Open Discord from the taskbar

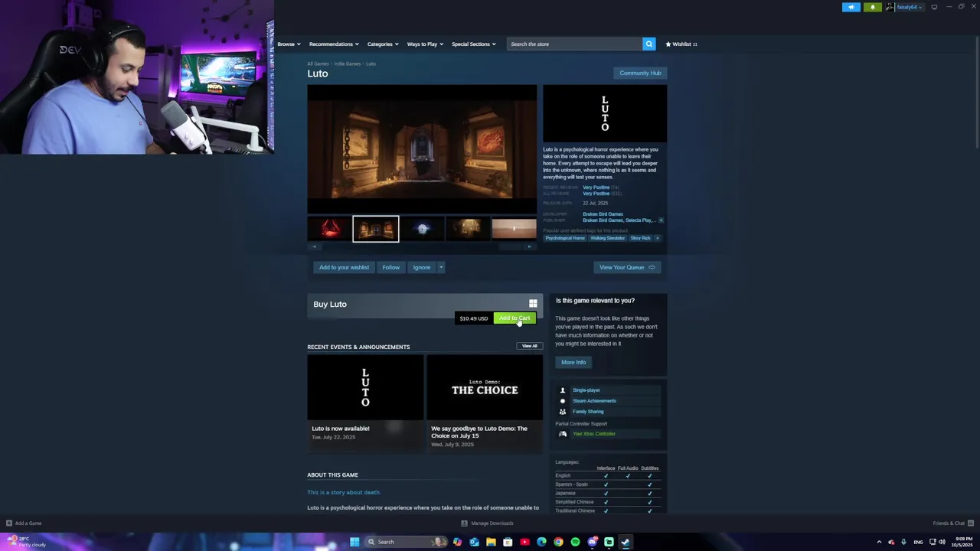pos(592,542)
